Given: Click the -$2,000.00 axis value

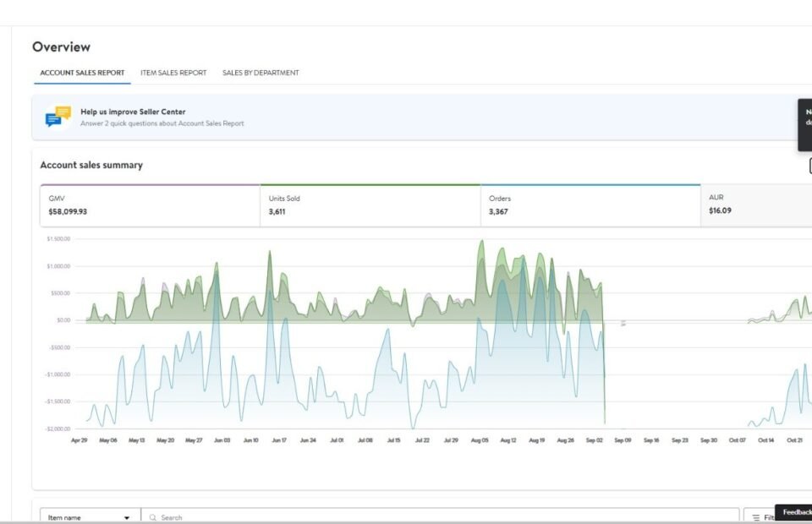Looking at the screenshot, I should pos(58,428).
